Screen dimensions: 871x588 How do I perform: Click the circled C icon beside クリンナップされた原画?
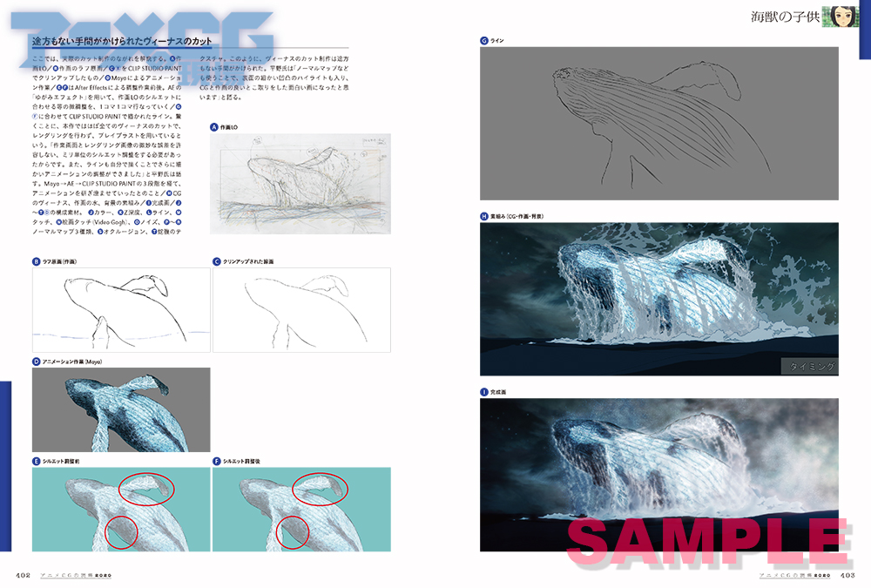(217, 261)
